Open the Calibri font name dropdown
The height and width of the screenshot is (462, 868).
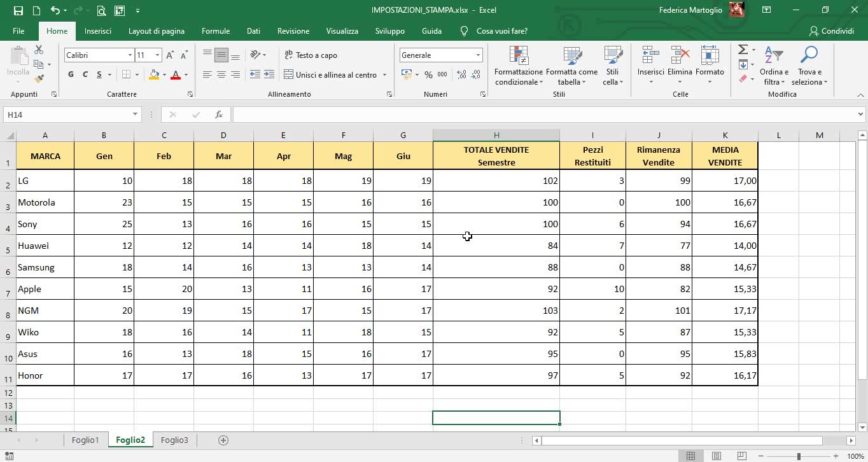(130, 55)
